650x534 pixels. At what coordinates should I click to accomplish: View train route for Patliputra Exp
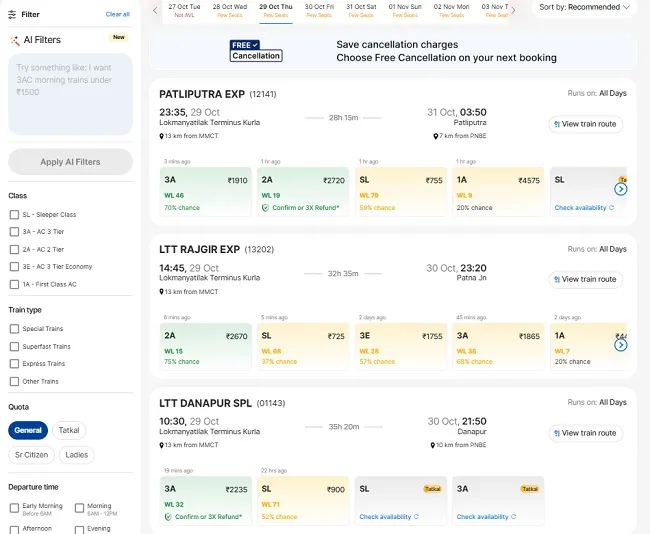[x=586, y=124]
